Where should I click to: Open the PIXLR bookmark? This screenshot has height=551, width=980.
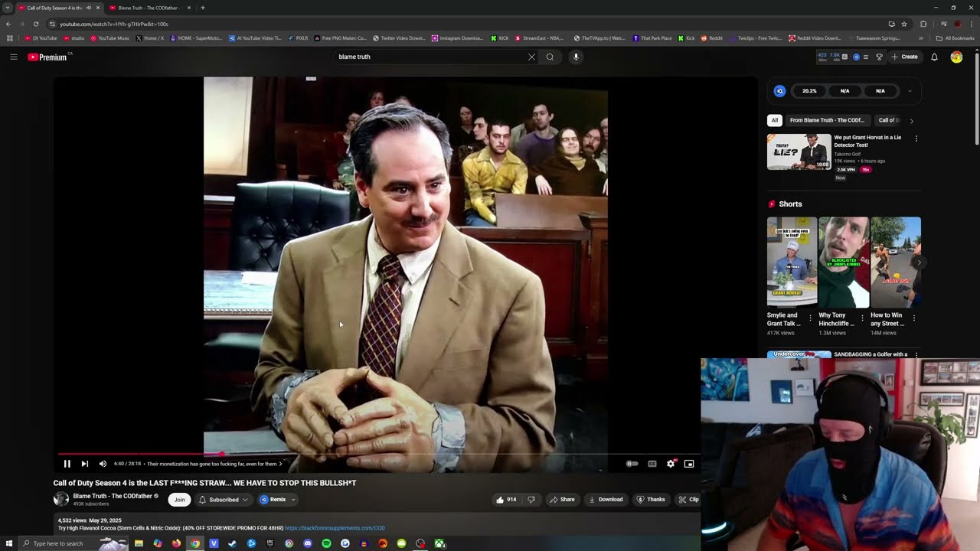tap(298, 37)
